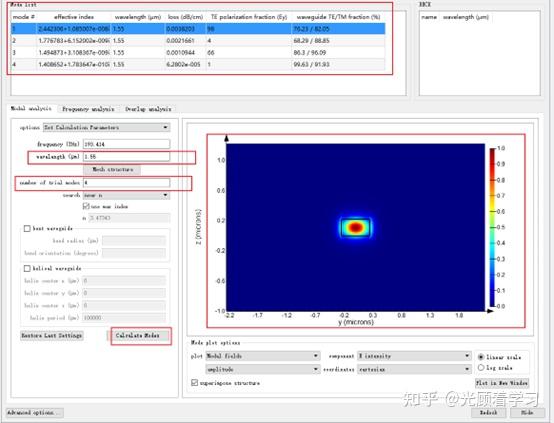Enable the helical waveguide checkbox
The width and height of the screenshot is (554, 423).
[27, 269]
